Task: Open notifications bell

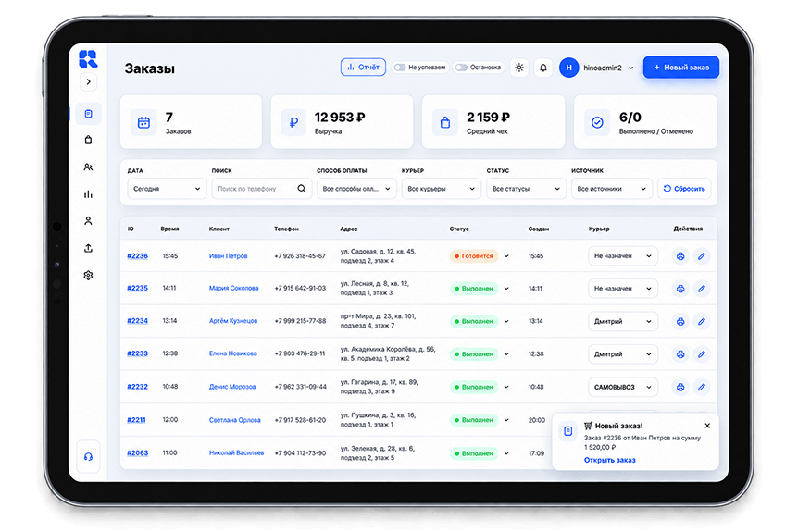Action: point(543,68)
